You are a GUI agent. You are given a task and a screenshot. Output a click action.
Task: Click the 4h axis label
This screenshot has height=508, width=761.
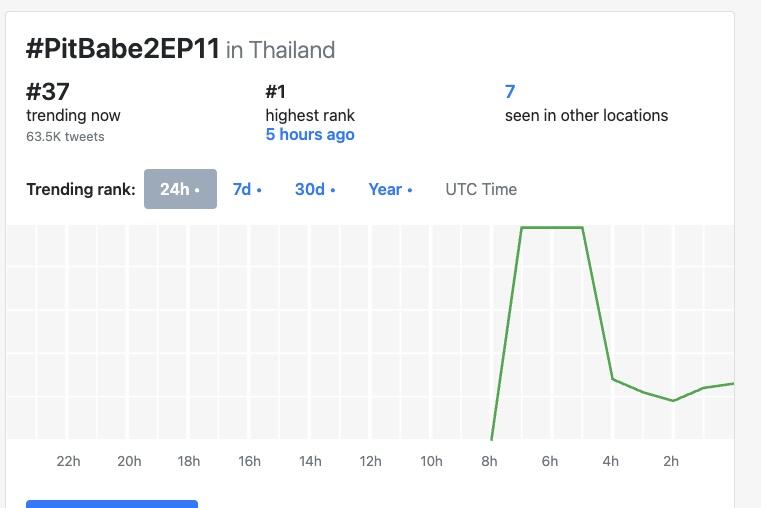click(611, 461)
